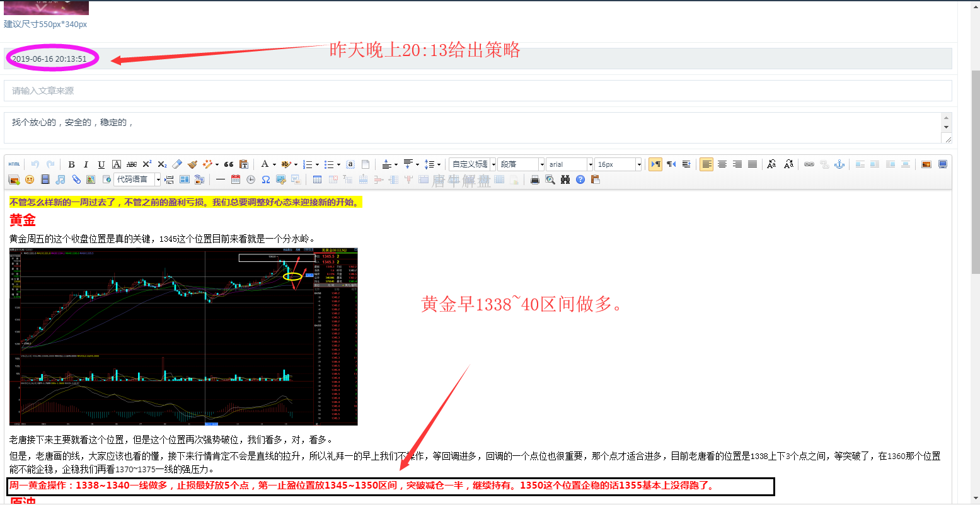Justify text on both sides
The height and width of the screenshot is (505, 980).
click(x=752, y=164)
